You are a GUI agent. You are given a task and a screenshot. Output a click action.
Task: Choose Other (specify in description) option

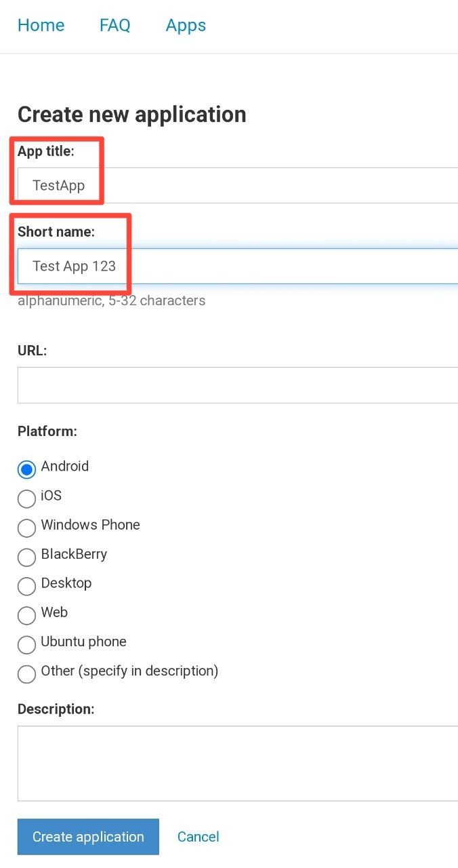(x=26, y=673)
